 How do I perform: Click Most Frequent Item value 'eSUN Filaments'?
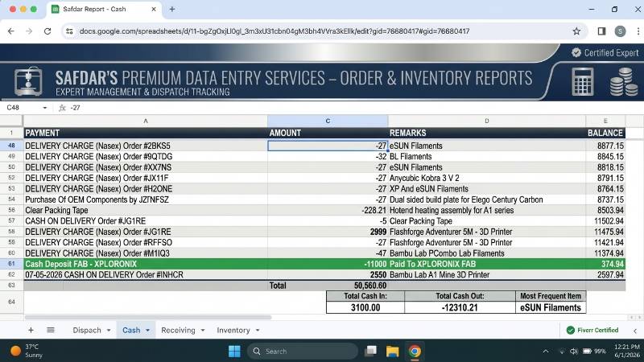pos(551,307)
